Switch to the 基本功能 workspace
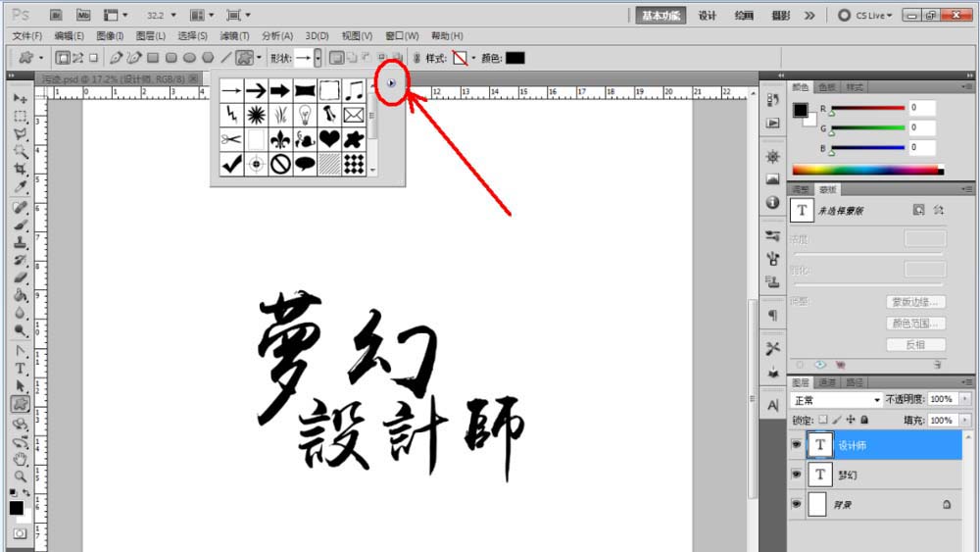The width and height of the screenshot is (980, 552). tap(661, 15)
